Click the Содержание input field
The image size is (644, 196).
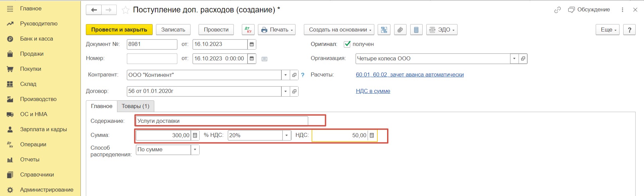pos(222,121)
